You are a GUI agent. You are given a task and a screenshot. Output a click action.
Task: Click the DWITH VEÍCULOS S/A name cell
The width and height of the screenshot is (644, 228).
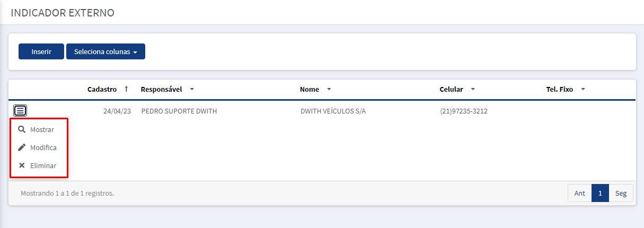(x=333, y=111)
